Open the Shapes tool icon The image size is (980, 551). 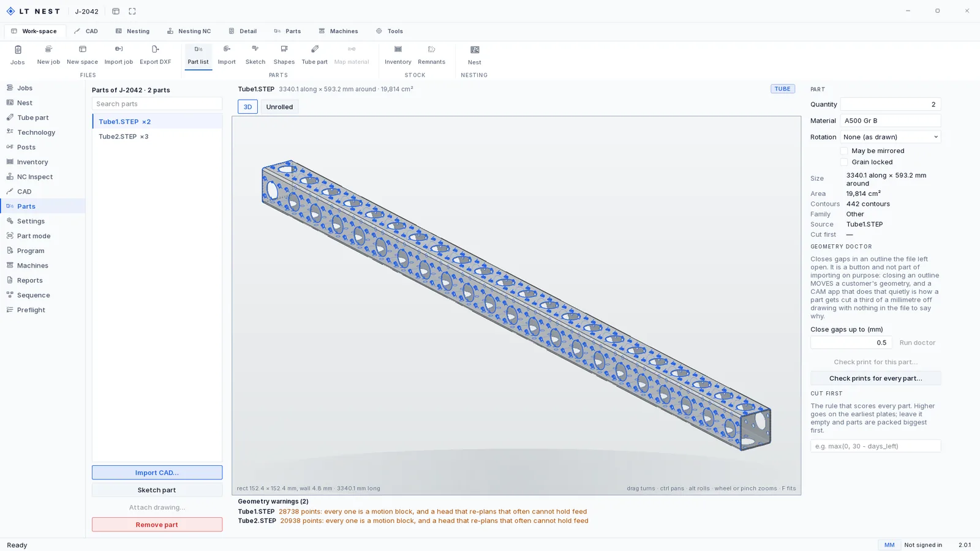point(284,55)
